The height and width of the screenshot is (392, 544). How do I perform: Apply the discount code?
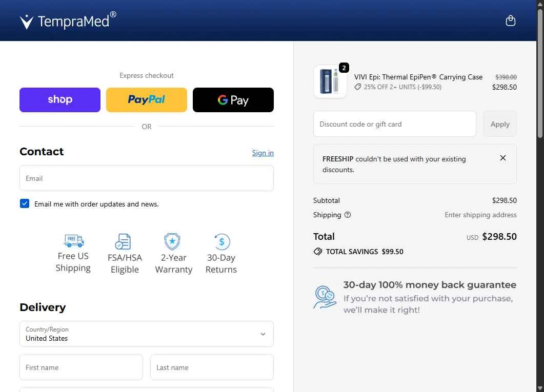499,123
